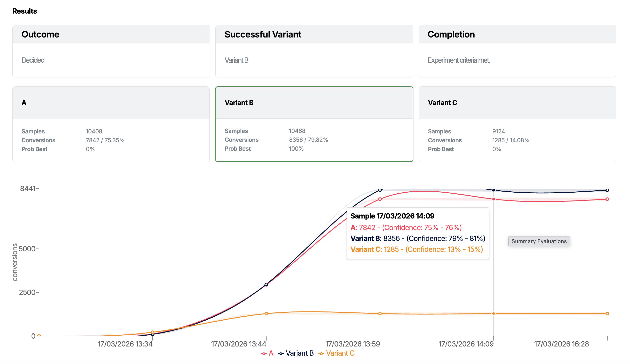The width and height of the screenshot is (630, 364).
Task: Click Variant B data point at 13:59
Action: coord(380,190)
